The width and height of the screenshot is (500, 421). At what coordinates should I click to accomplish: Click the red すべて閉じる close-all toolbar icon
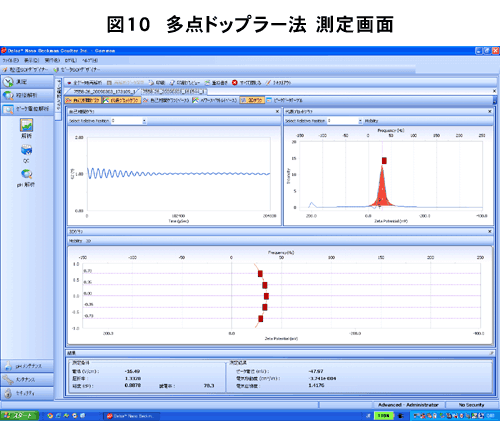point(235,82)
